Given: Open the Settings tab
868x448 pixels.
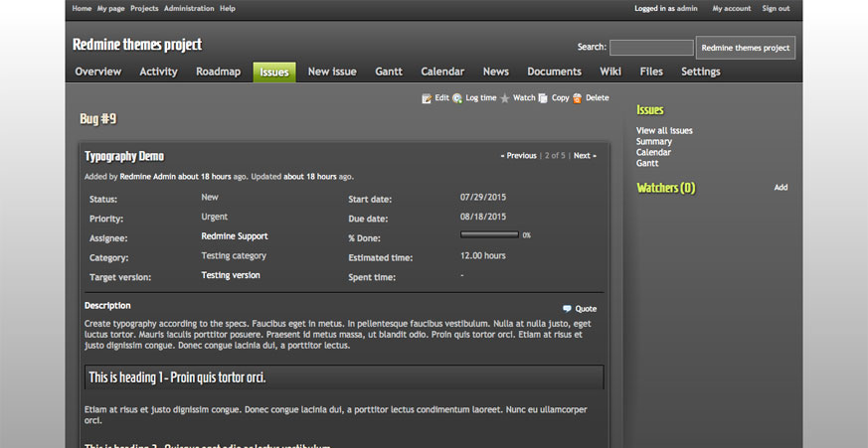Looking at the screenshot, I should [x=700, y=72].
